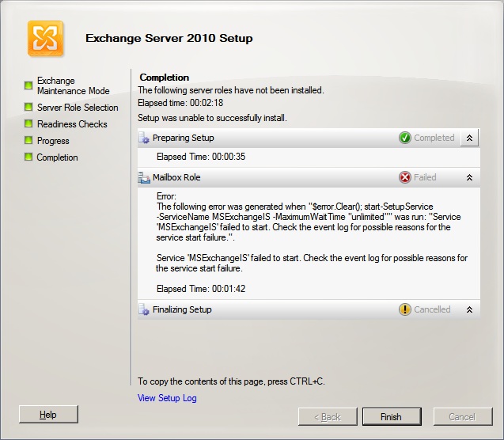
Task: Collapse the Mailbox Role error details
Action: [469, 177]
